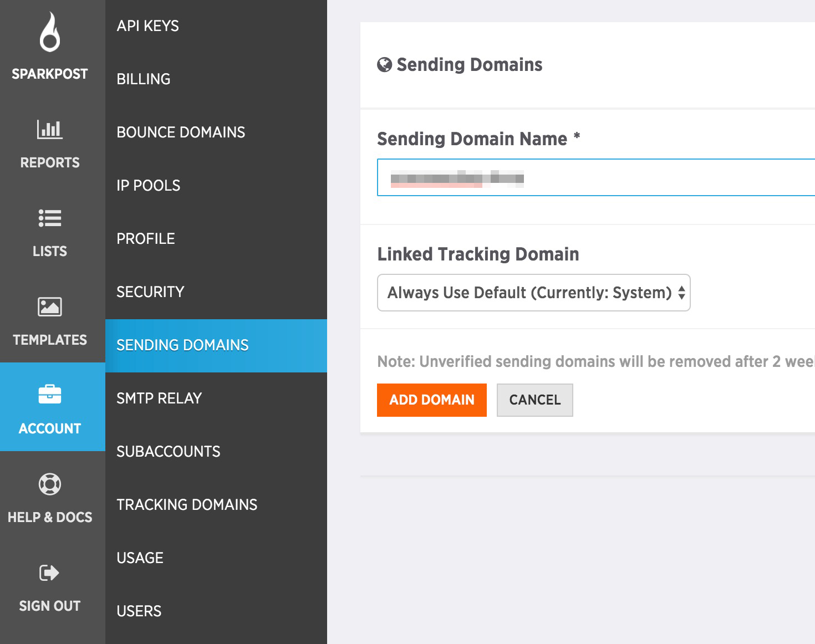Click the globe icon beside Sending Domains
This screenshot has width=815, height=644.
point(384,65)
